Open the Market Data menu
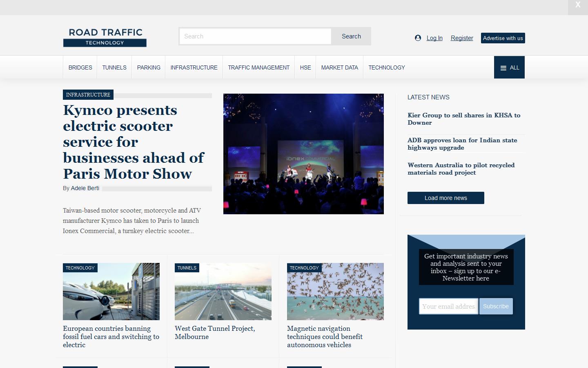 tap(339, 67)
